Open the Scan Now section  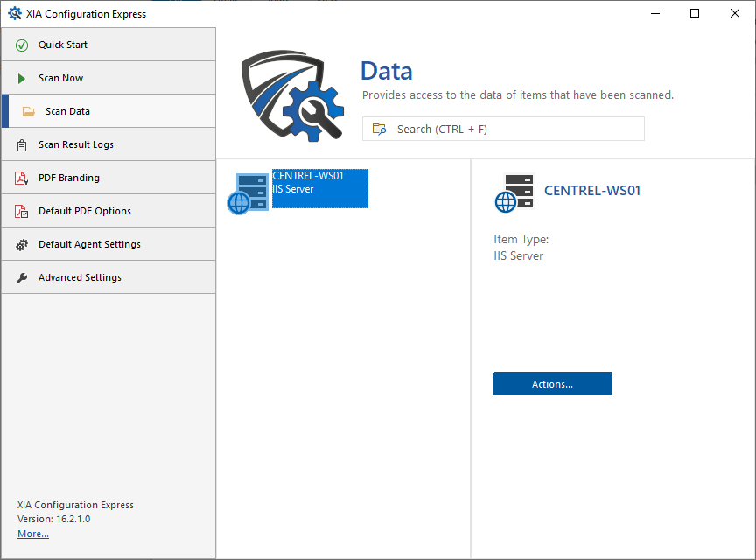click(108, 78)
